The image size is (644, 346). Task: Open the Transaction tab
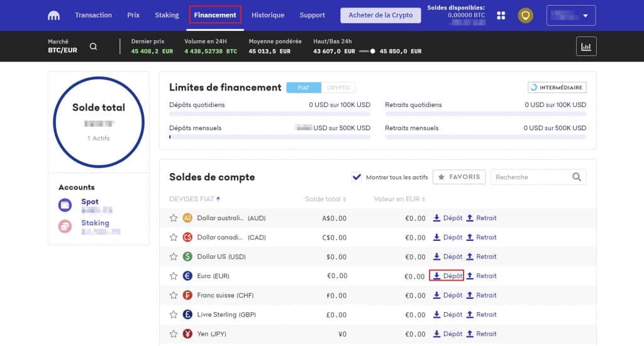coord(93,15)
